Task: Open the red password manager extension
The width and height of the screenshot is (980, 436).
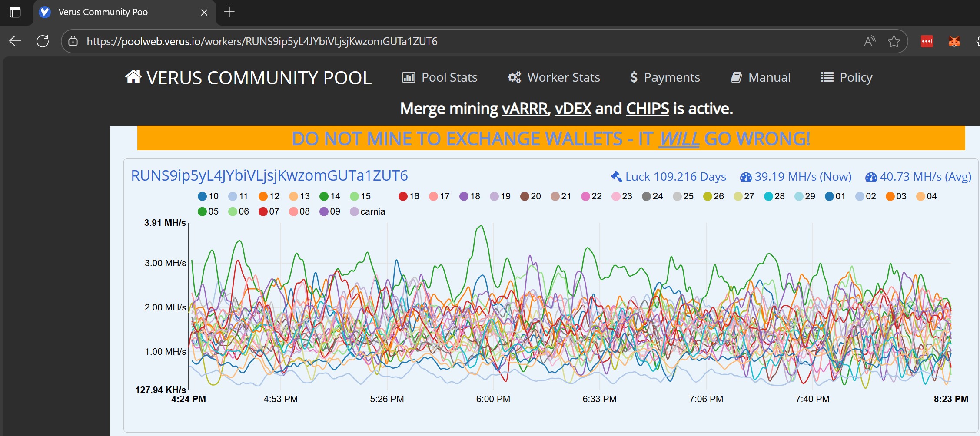Action: [x=927, y=41]
